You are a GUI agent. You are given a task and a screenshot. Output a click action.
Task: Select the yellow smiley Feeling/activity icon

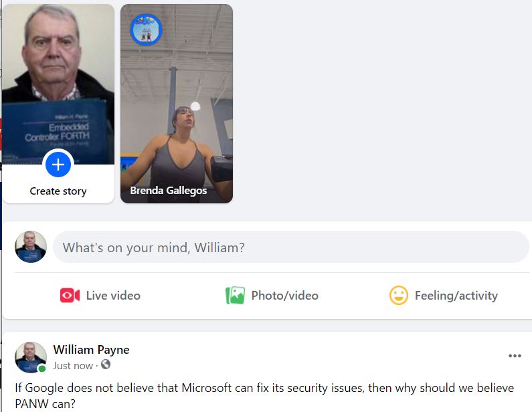399,296
